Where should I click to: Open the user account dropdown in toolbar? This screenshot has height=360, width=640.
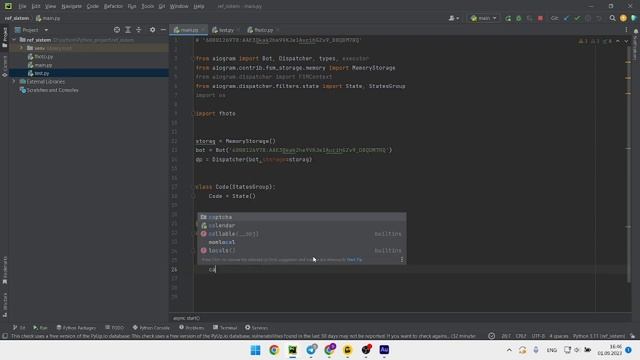454,18
